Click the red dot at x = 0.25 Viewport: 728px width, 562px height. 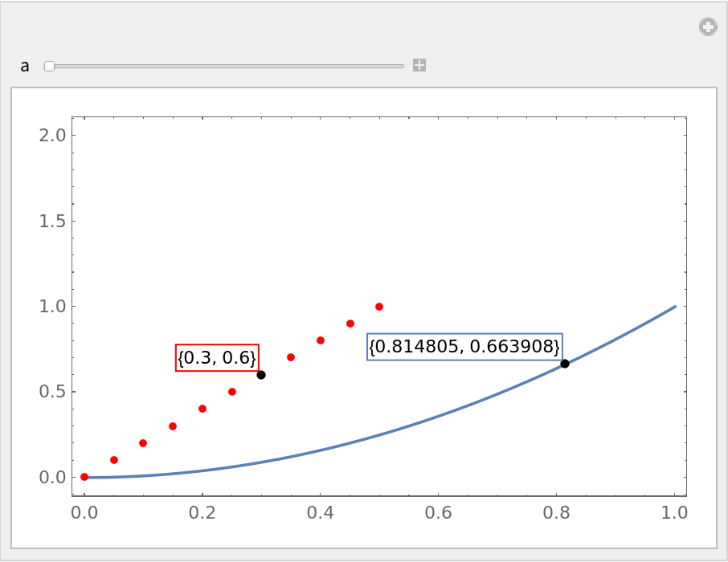(232, 392)
